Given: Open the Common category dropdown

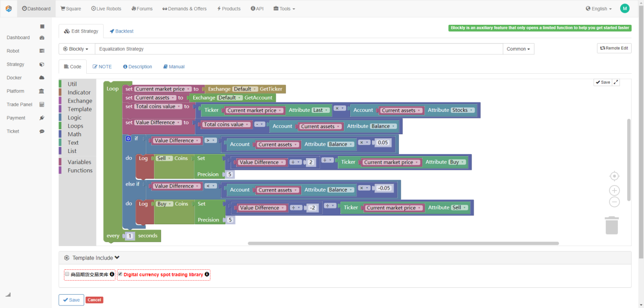Looking at the screenshot, I should [518, 49].
